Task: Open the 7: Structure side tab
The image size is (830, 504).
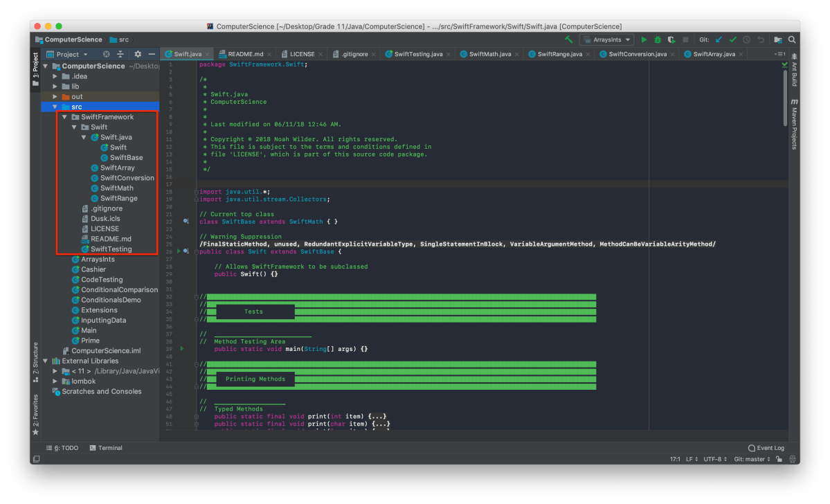Action: [35, 362]
